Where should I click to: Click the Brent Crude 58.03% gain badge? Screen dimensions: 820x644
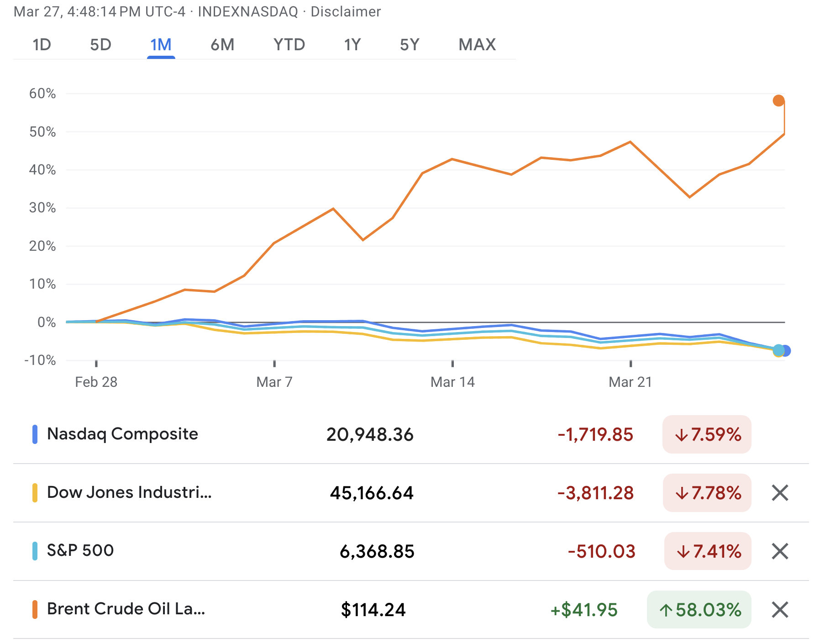pos(699,610)
